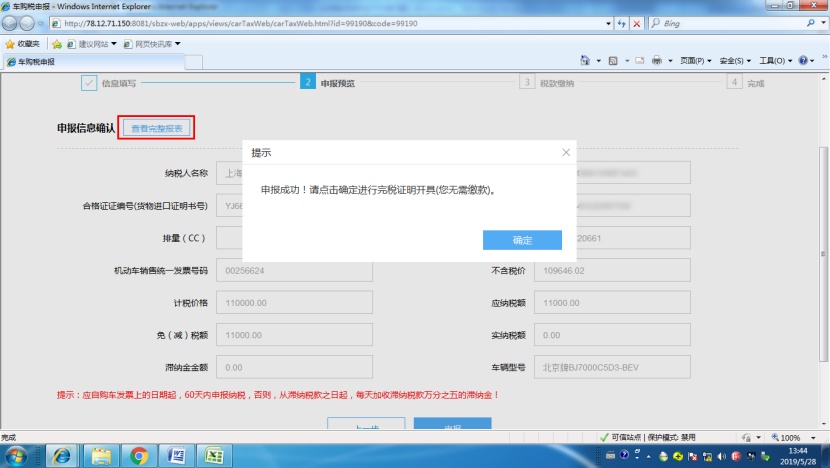
Task: Click scrollbar down arrow of page
Action: click(823, 424)
